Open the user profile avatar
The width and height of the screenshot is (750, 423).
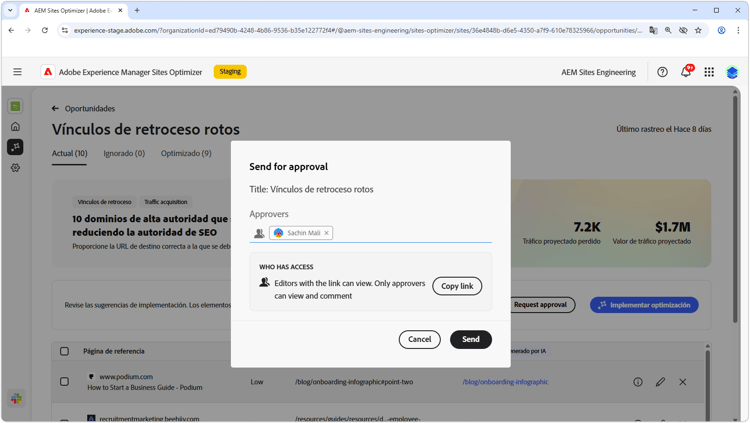click(x=732, y=72)
